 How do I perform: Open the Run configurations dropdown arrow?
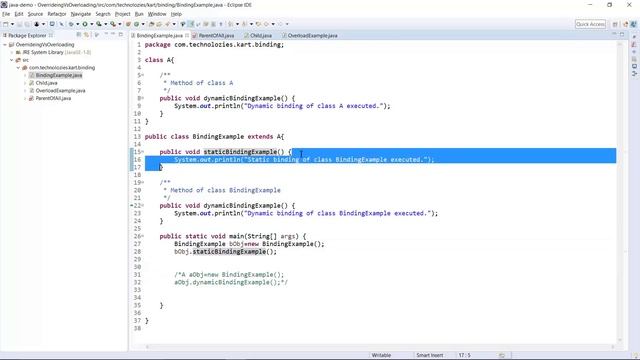coord(91,24)
